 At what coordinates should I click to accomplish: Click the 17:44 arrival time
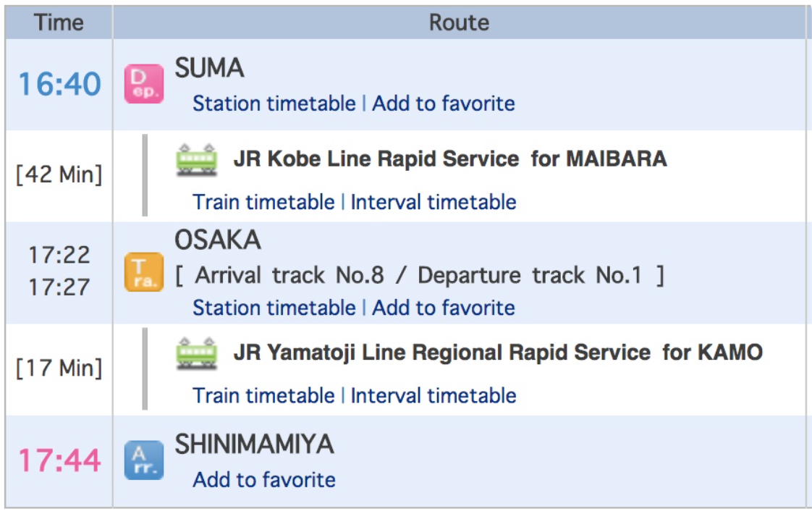[59, 460]
